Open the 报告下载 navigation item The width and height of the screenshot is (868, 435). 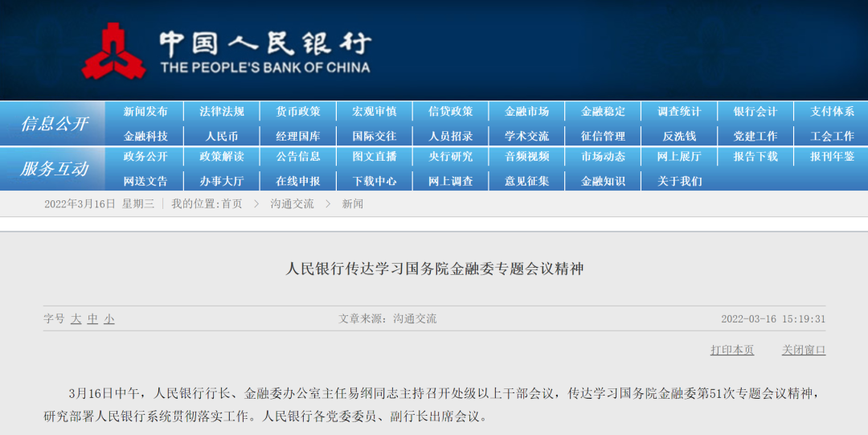(x=755, y=157)
